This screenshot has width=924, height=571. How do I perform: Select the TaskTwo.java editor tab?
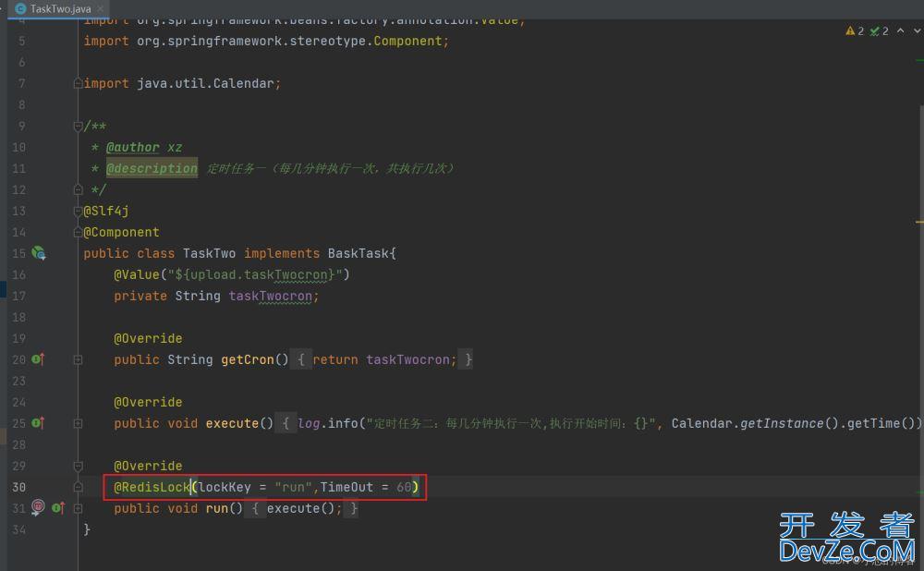click(57, 9)
